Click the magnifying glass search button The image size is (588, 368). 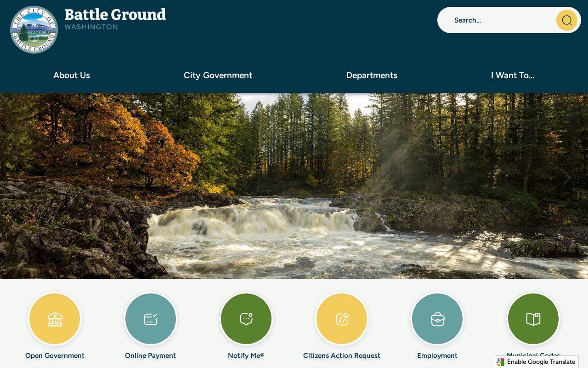pyautogui.click(x=567, y=20)
